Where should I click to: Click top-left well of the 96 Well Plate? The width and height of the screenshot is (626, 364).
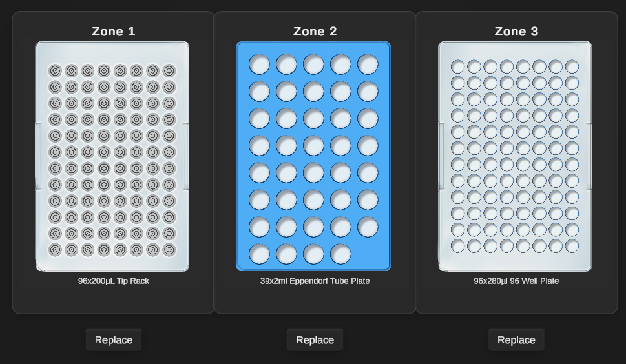[457, 66]
